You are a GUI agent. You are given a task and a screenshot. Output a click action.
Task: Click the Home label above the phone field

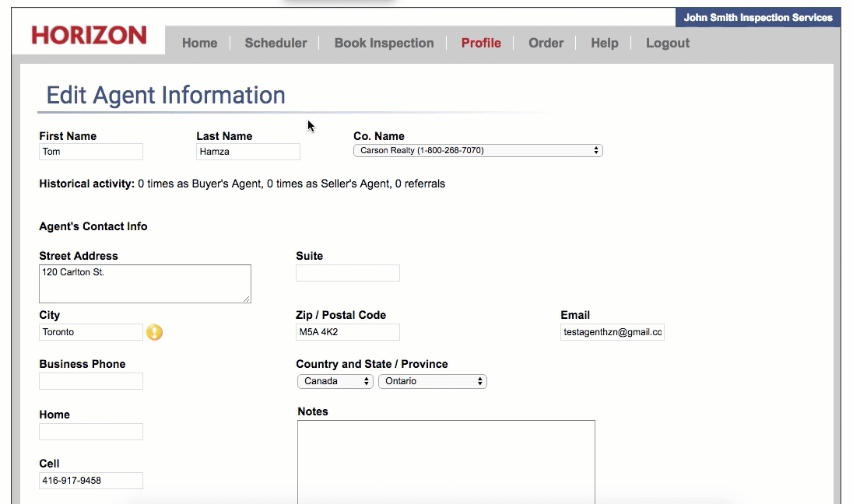(x=54, y=415)
